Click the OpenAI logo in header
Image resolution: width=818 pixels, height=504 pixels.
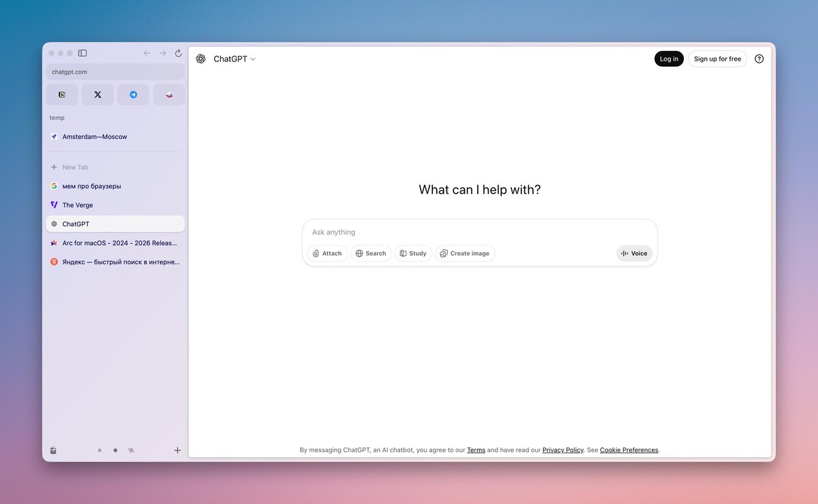(x=200, y=59)
